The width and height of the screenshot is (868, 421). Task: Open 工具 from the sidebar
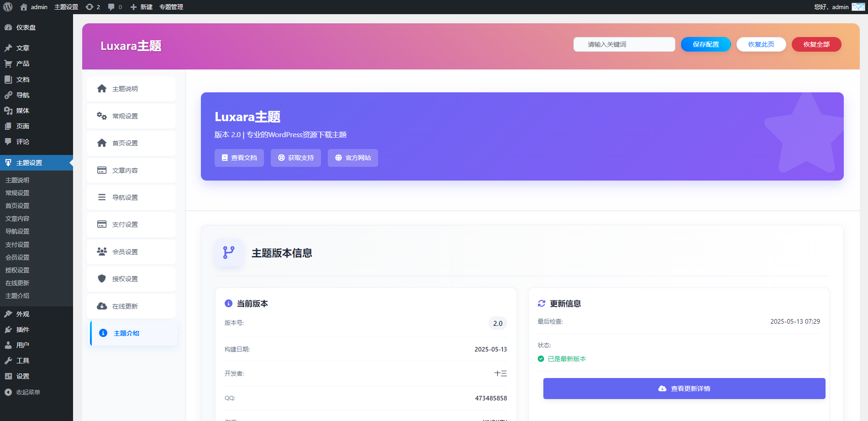click(20, 360)
